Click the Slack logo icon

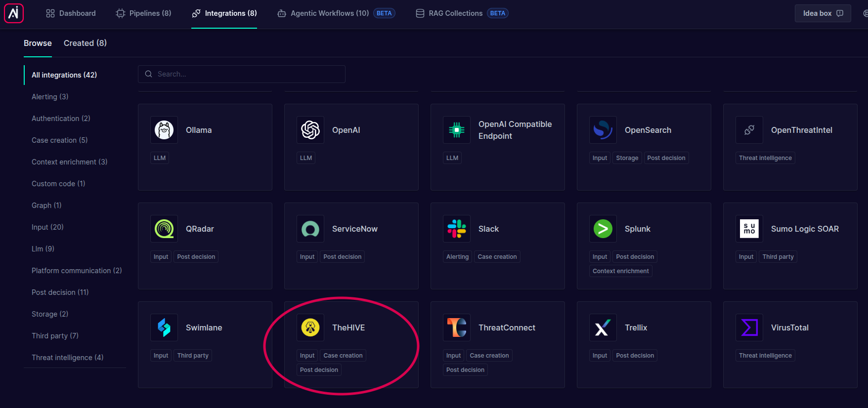457,229
